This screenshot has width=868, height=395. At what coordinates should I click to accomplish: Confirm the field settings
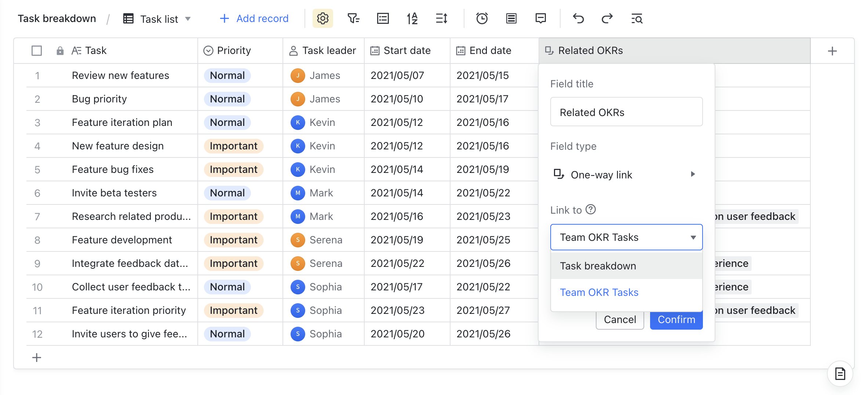click(x=676, y=319)
